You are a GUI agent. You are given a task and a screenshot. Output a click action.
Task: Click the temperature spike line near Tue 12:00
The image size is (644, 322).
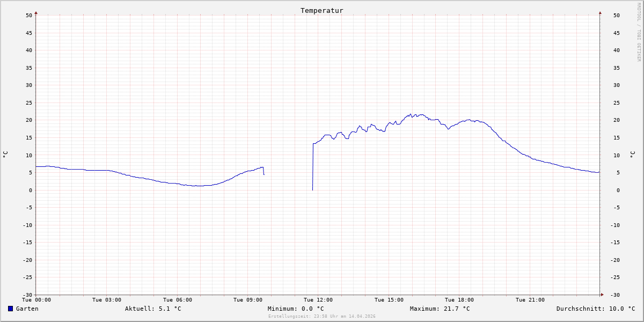313,166
